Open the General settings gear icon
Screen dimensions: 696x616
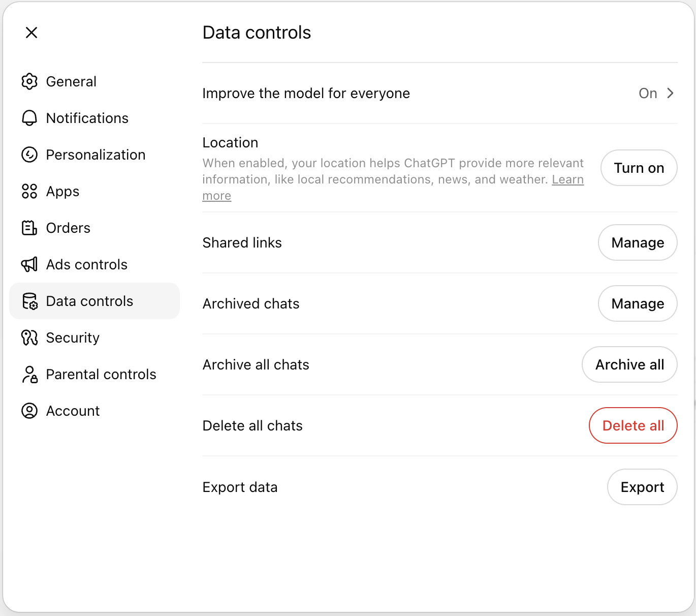click(x=29, y=81)
